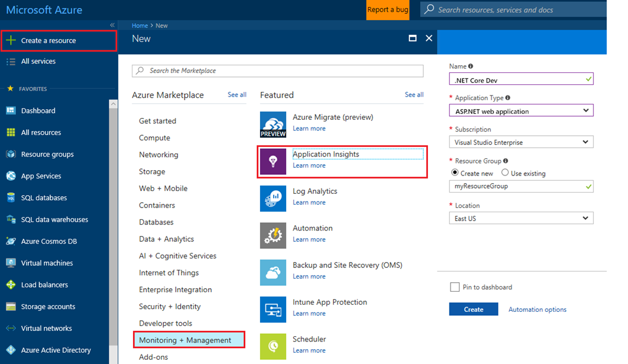Select the Developer tools category
This screenshot has height=364, width=628.
[x=166, y=323]
